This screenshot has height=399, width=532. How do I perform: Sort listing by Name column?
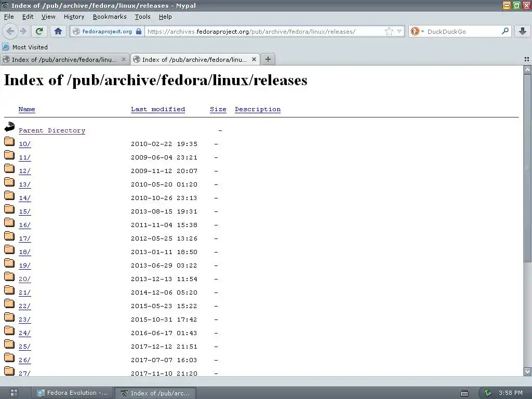point(27,109)
